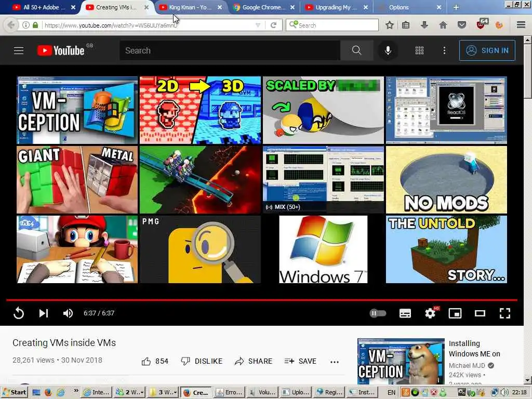
Task: Reload the page
Action: pos(273,25)
